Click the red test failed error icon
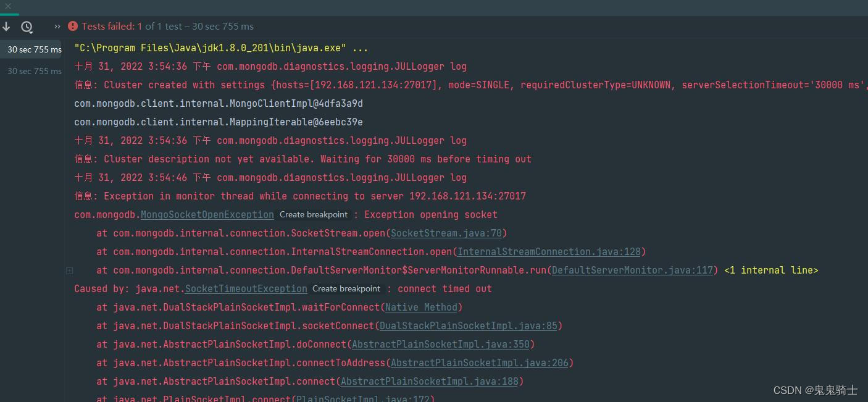Viewport: 868px width, 402px height. coord(73,26)
